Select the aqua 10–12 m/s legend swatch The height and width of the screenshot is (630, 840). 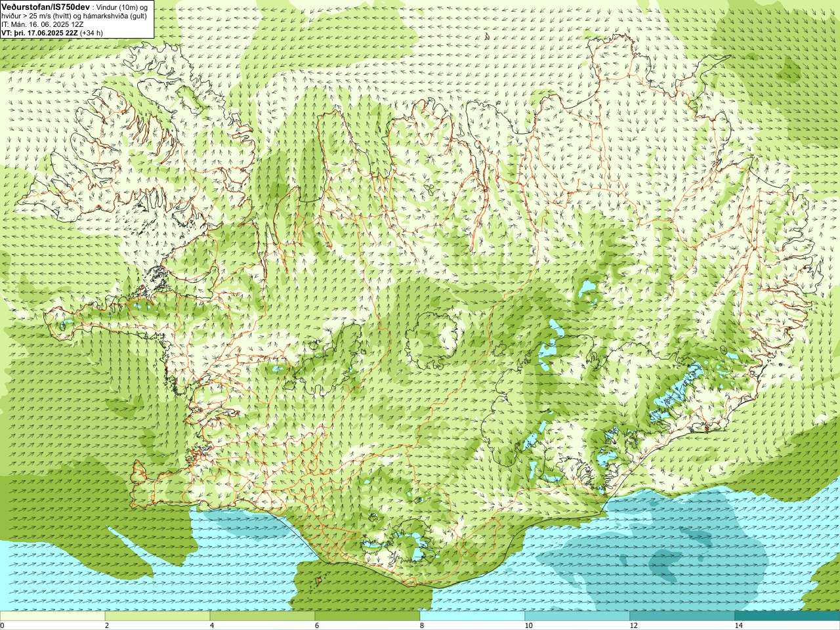point(577,616)
